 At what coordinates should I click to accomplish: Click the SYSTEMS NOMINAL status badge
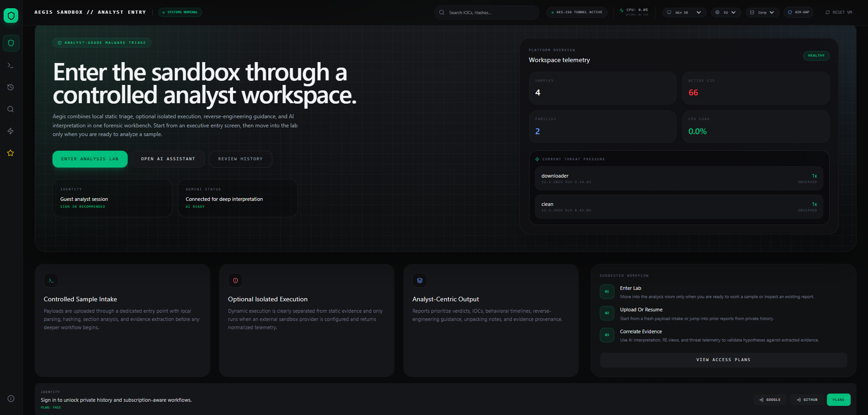pyautogui.click(x=180, y=12)
